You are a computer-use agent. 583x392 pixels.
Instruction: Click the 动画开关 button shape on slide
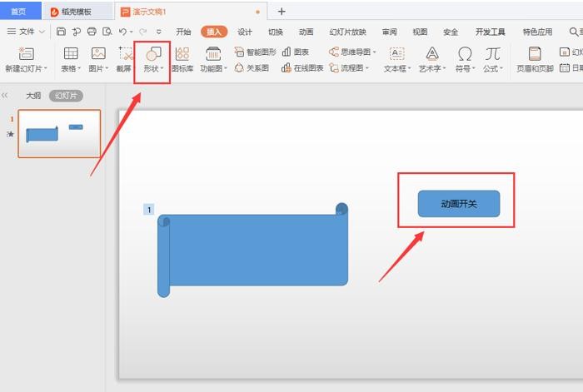point(458,204)
